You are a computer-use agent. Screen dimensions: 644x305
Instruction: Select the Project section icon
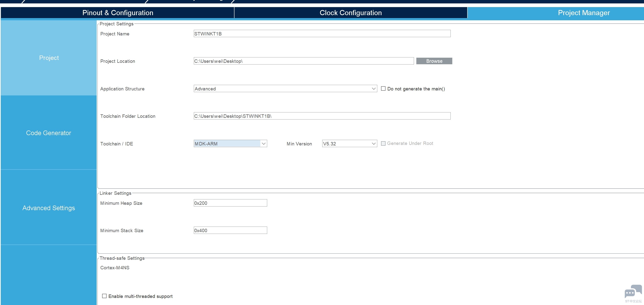[48, 58]
